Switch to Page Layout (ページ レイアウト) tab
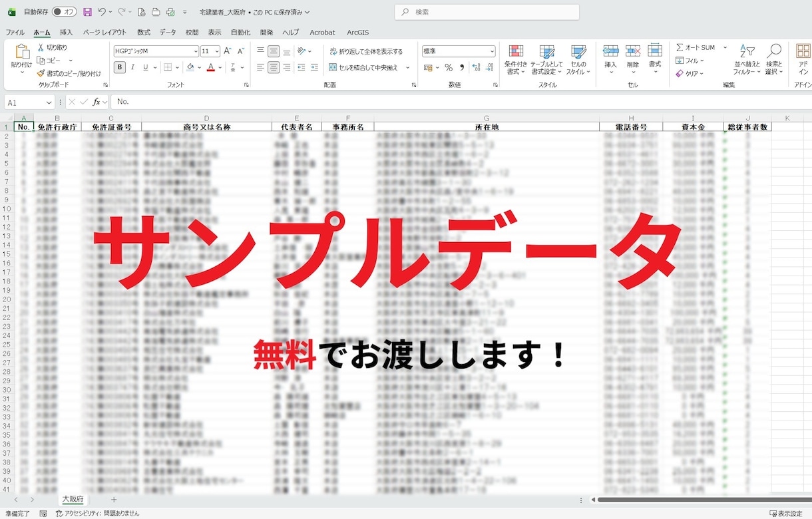The width and height of the screenshot is (812, 519). click(x=104, y=32)
